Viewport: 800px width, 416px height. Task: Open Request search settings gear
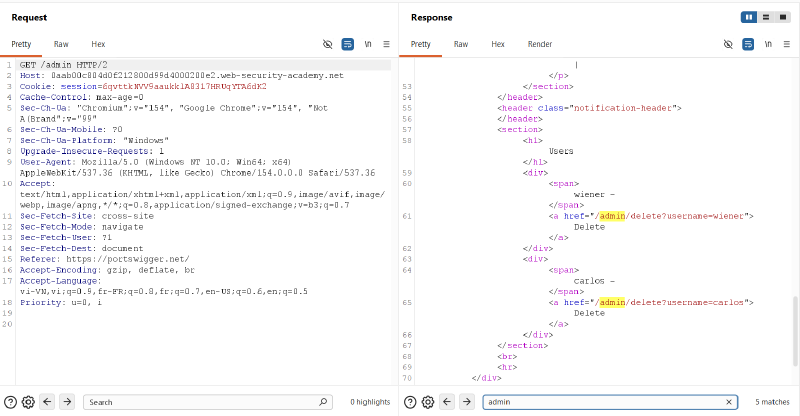click(28, 402)
